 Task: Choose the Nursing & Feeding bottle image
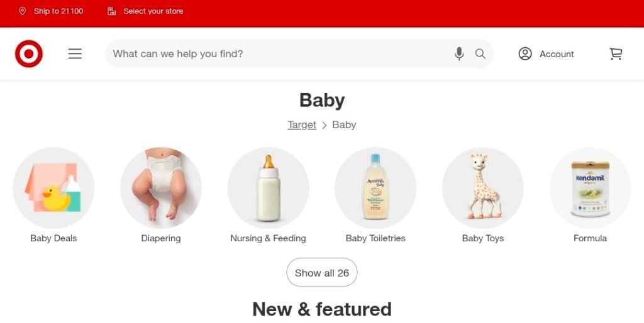click(268, 188)
